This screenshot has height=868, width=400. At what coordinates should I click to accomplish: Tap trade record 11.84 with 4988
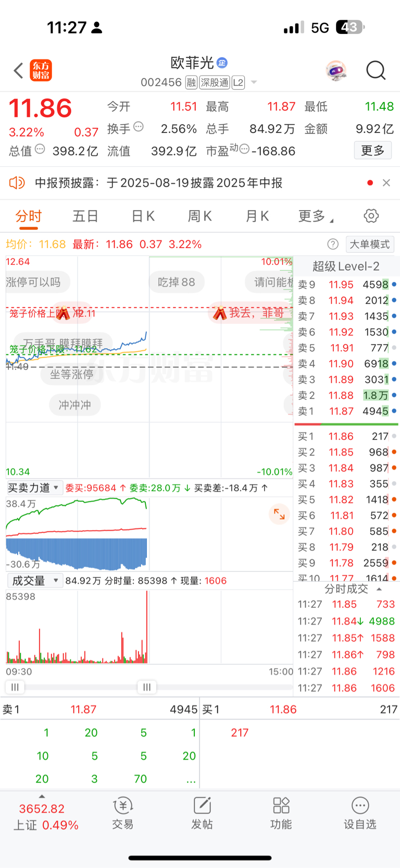(346, 621)
